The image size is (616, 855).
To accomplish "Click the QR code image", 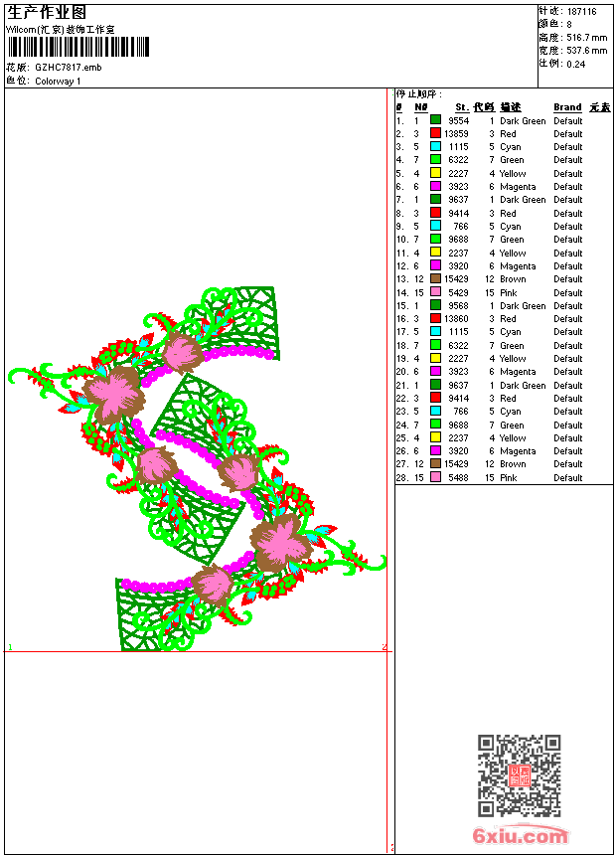I will point(520,775).
